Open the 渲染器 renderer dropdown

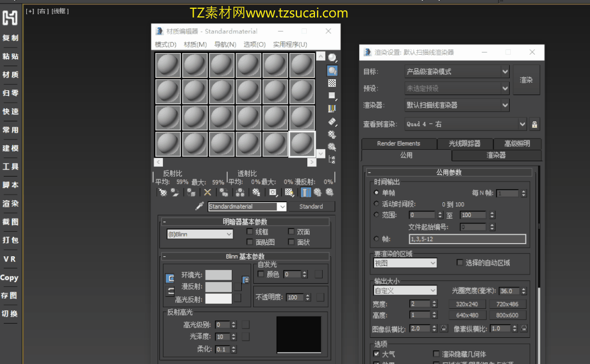457,105
